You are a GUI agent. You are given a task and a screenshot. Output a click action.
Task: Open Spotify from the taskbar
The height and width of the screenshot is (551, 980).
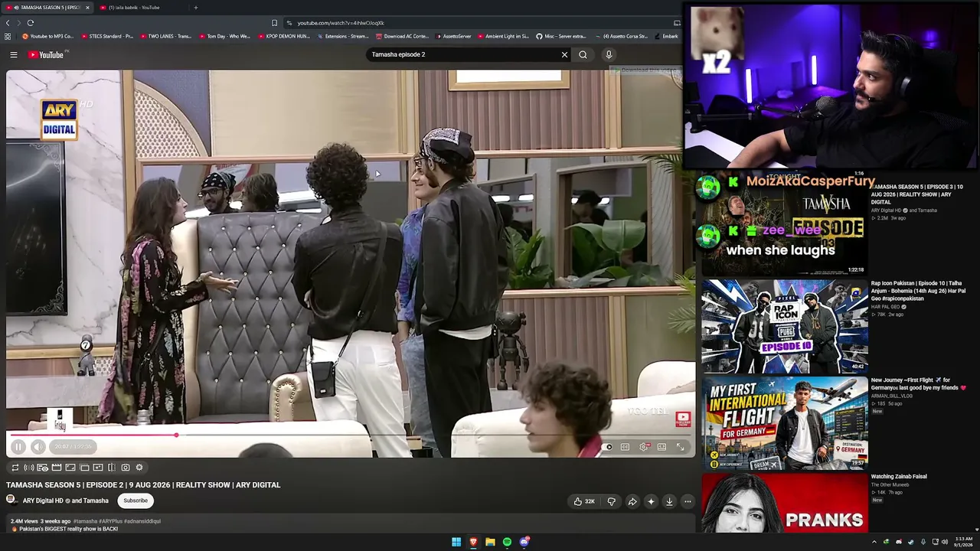(x=507, y=542)
